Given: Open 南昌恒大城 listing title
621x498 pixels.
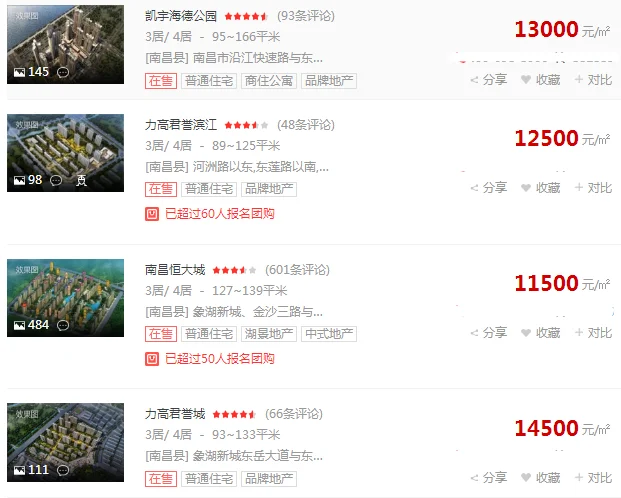Looking at the screenshot, I should point(175,270).
